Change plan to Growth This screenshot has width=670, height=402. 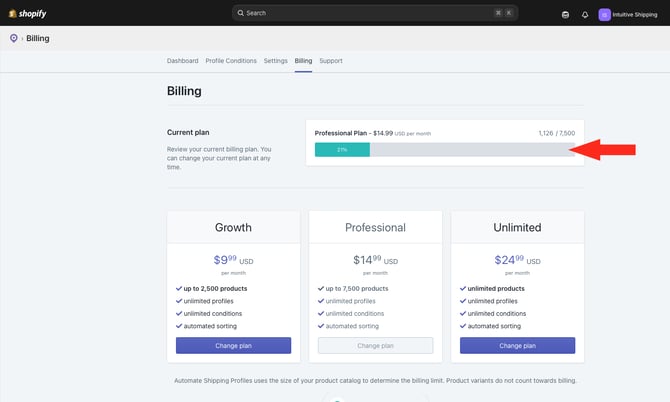[233, 345]
